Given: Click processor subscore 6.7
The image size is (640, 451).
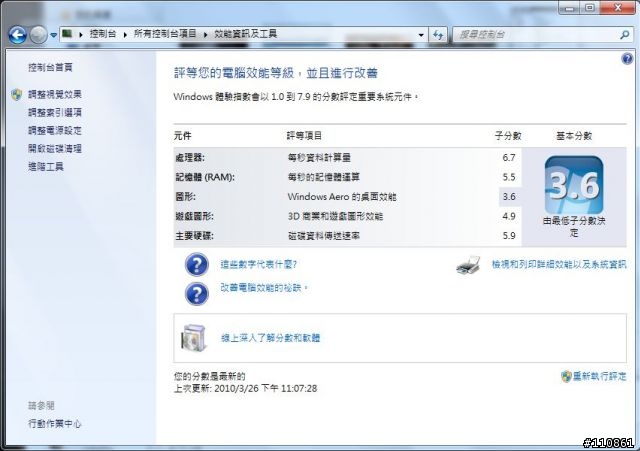Looking at the screenshot, I should pos(509,158).
